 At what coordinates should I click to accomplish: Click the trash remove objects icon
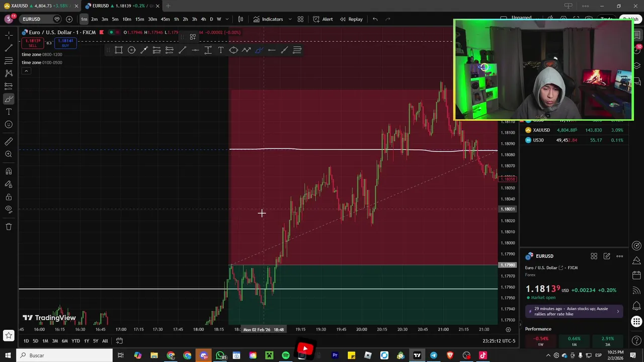[x=9, y=227]
